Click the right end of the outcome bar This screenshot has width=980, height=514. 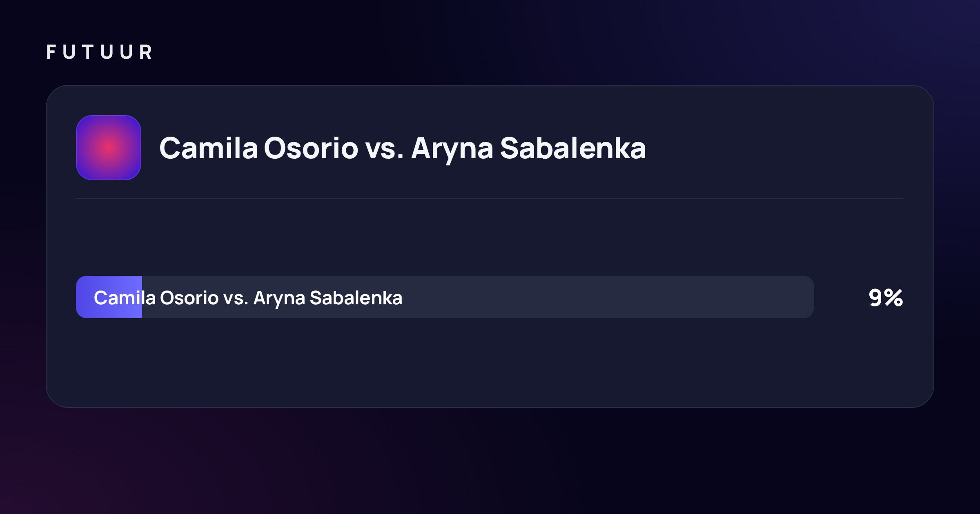(806, 297)
